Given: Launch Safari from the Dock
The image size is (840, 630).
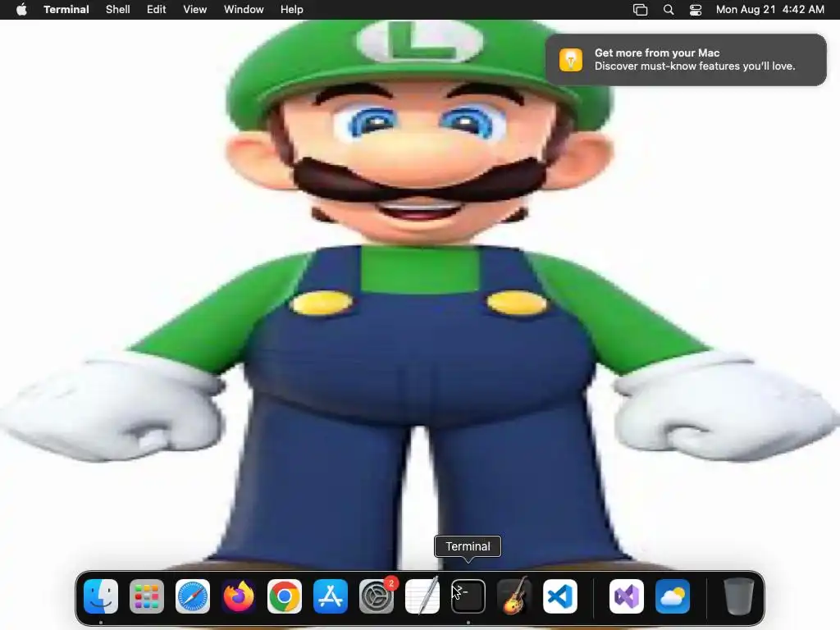Looking at the screenshot, I should (193, 596).
